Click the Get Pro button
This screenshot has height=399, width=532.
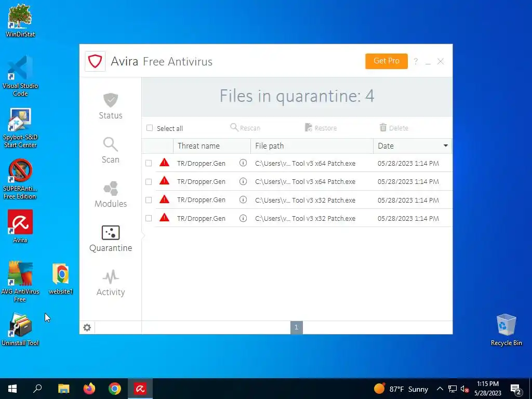pos(387,61)
